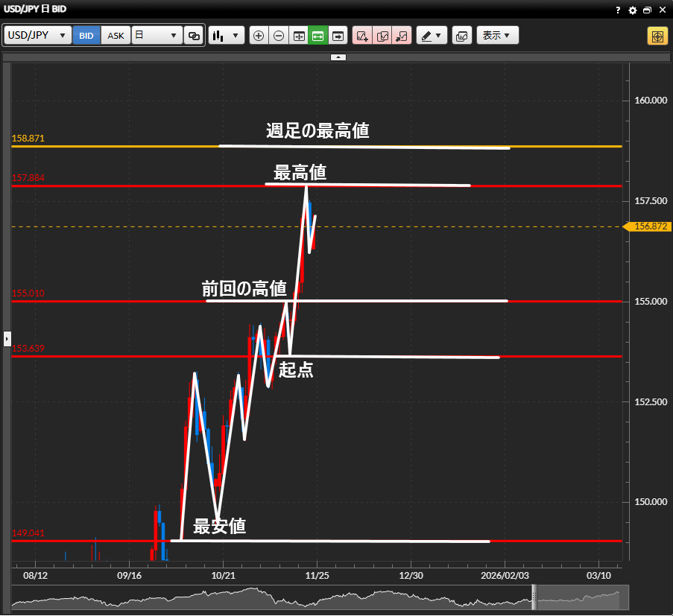Open settings gear in title bar

click(x=633, y=10)
